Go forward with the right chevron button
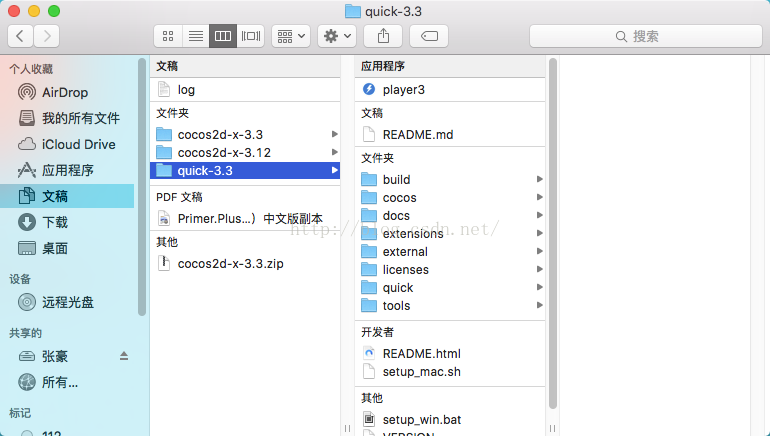770x436 pixels. [47, 36]
